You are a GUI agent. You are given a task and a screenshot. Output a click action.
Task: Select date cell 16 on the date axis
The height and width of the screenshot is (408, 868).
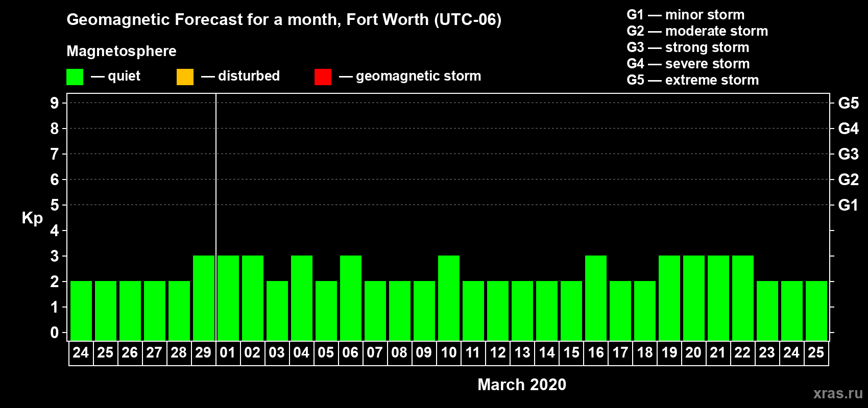(x=595, y=353)
